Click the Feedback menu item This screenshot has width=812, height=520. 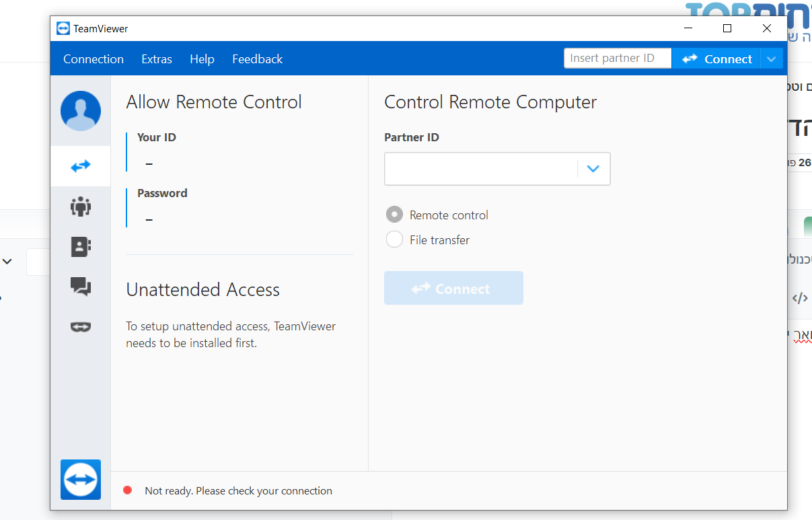258,59
